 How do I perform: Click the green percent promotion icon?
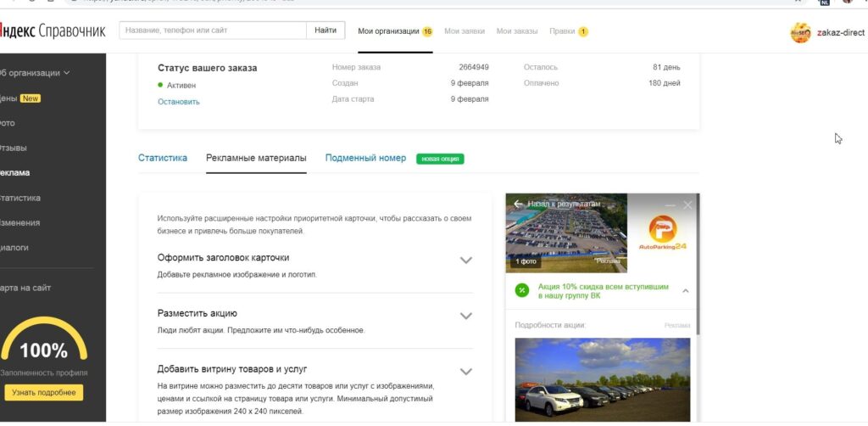pos(523,291)
